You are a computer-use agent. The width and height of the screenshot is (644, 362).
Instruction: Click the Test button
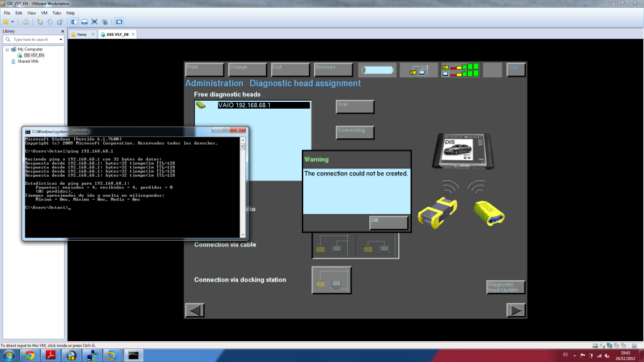pos(355,107)
